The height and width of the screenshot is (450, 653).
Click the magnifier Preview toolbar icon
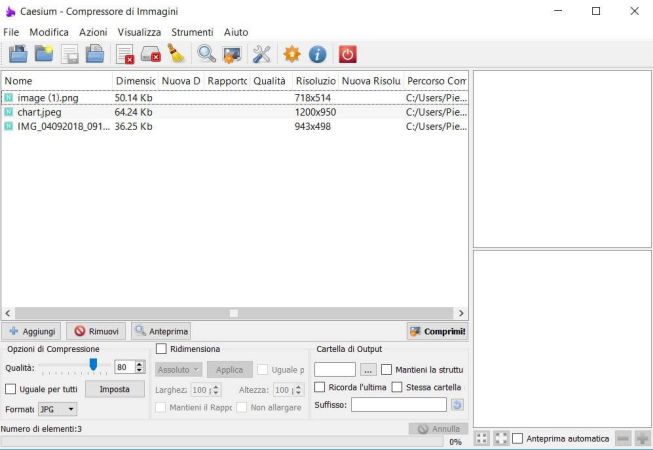[x=206, y=54]
